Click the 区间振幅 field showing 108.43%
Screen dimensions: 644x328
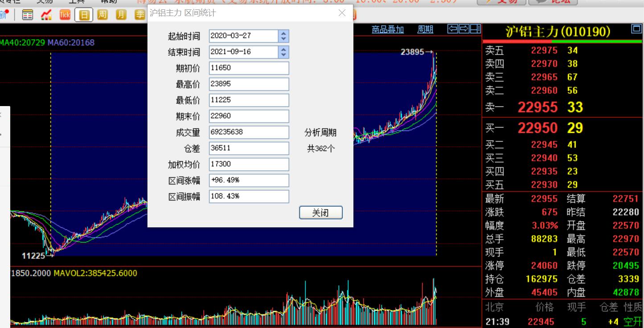tap(249, 197)
